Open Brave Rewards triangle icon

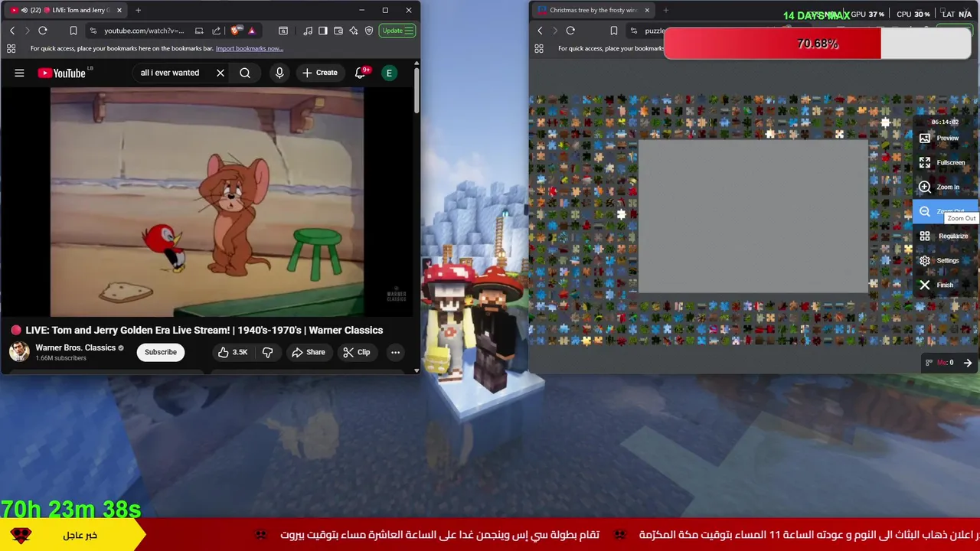[251, 31]
